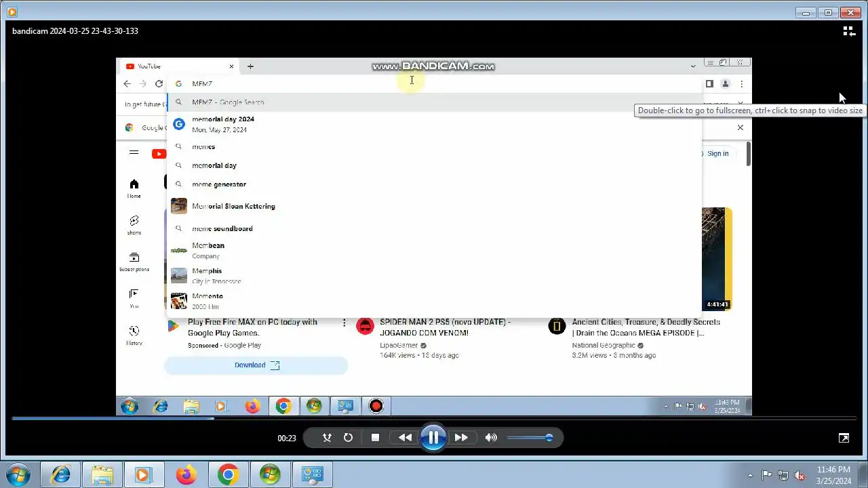The height and width of the screenshot is (488, 868).
Task: Choose the 'MEMZ - Google Search' suggestion
Action: point(434,102)
